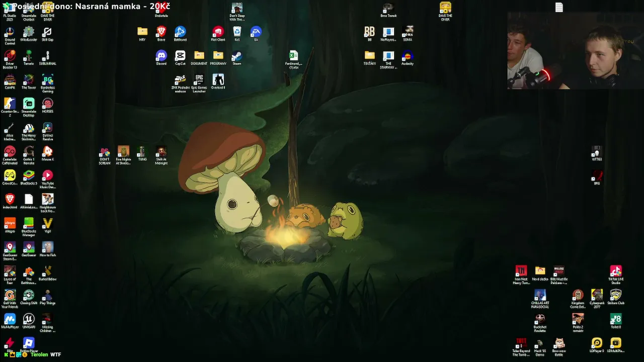Select the Terraria game icon
Viewport: 644px width, 362px height.
pyautogui.click(x=29, y=58)
